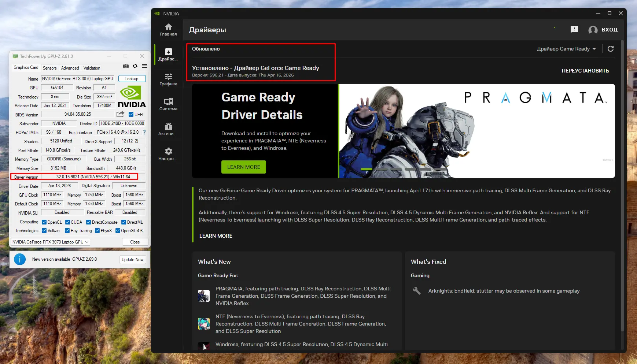Click ВХОД to sign in

(610, 30)
